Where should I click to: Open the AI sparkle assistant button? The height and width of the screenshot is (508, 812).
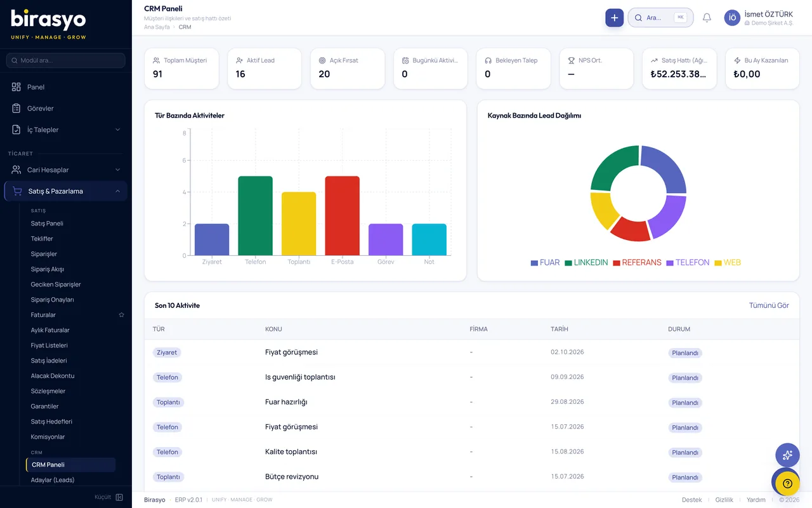[x=787, y=455]
